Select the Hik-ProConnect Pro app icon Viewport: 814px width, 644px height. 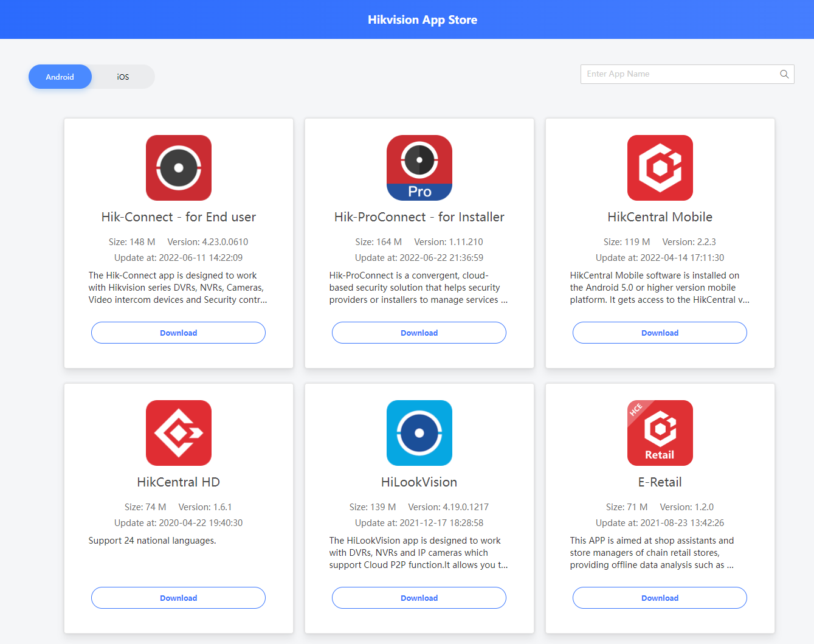[419, 168]
